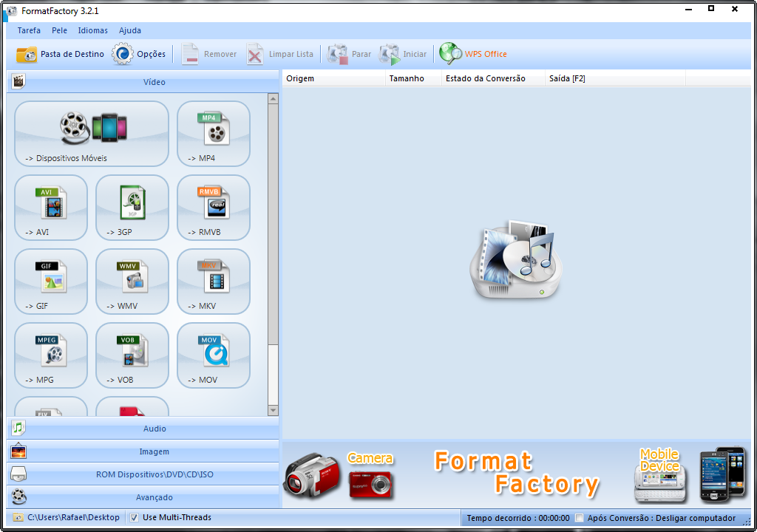Choose the MP4 video format icon

pos(214,134)
